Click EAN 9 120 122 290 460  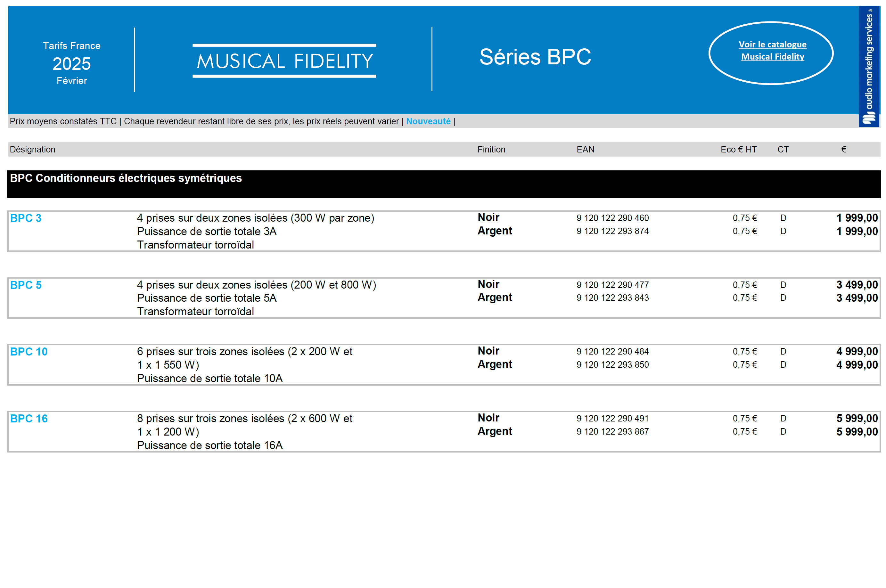(612, 218)
